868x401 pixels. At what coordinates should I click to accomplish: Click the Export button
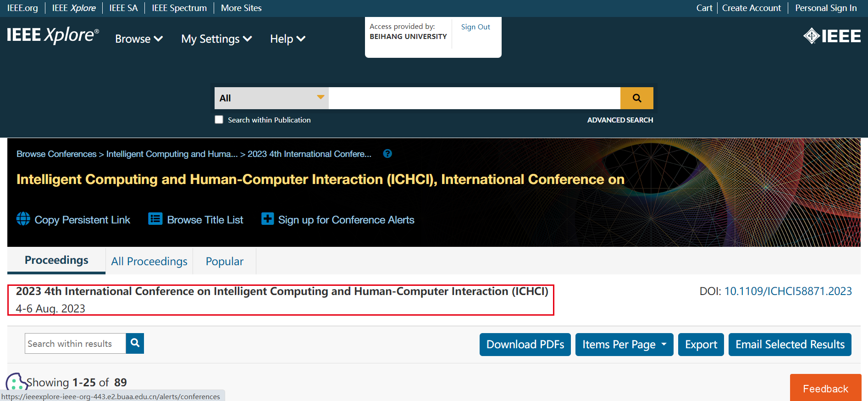[x=701, y=345]
